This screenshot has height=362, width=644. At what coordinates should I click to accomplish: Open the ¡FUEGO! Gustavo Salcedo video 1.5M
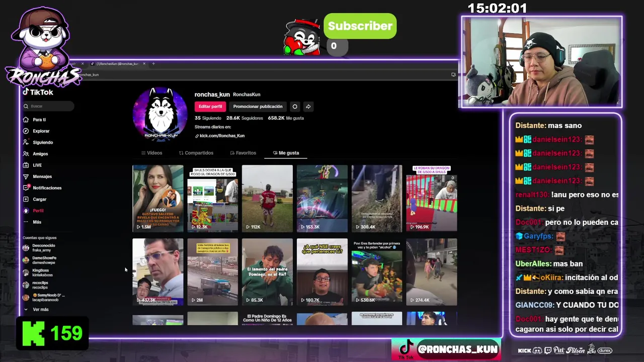[158, 199]
